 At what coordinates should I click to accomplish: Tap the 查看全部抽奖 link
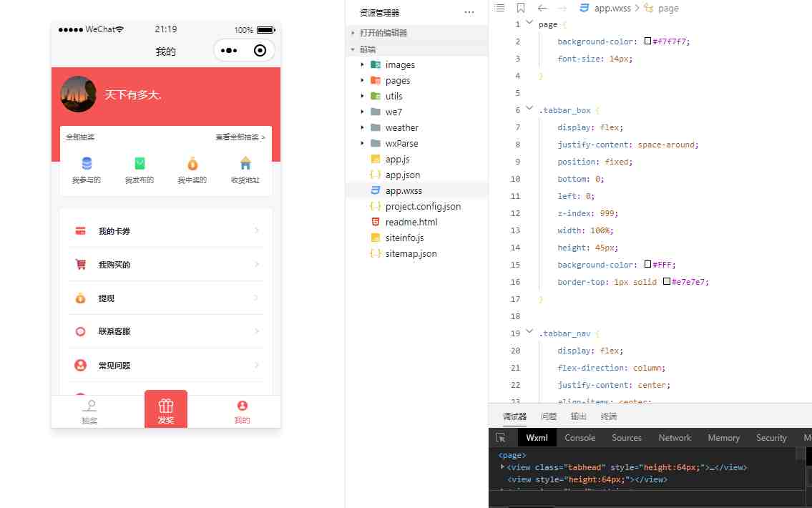coord(240,137)
